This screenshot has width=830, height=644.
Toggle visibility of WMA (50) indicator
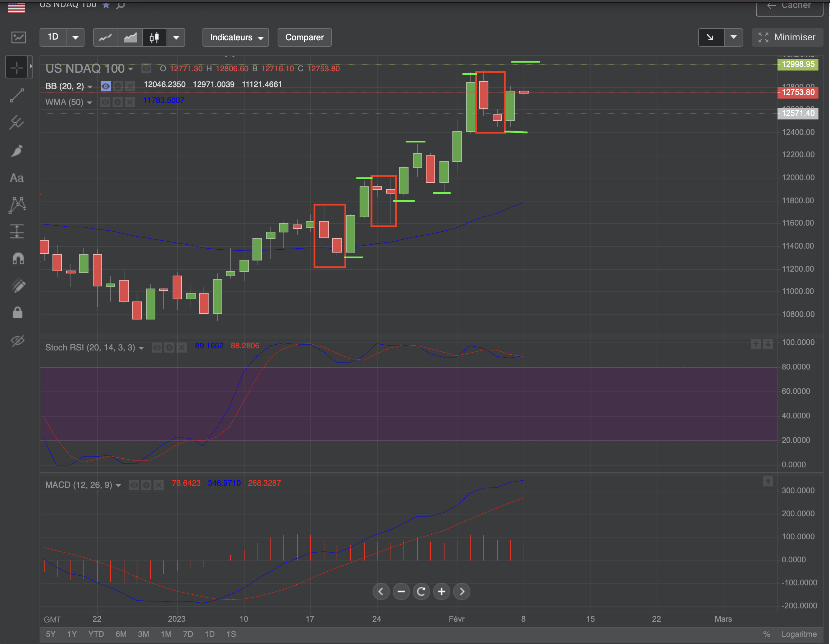105,102
